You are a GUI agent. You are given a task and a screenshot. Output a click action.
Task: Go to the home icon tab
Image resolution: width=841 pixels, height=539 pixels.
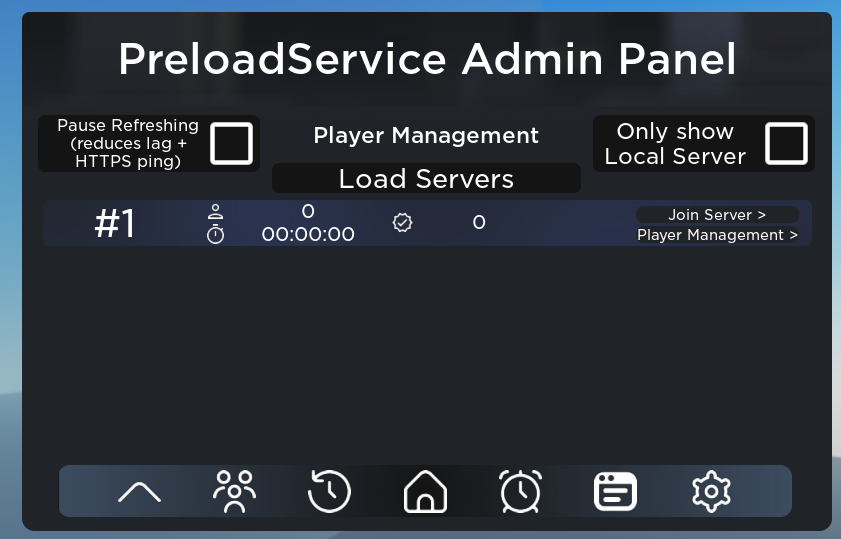point(425,491)
